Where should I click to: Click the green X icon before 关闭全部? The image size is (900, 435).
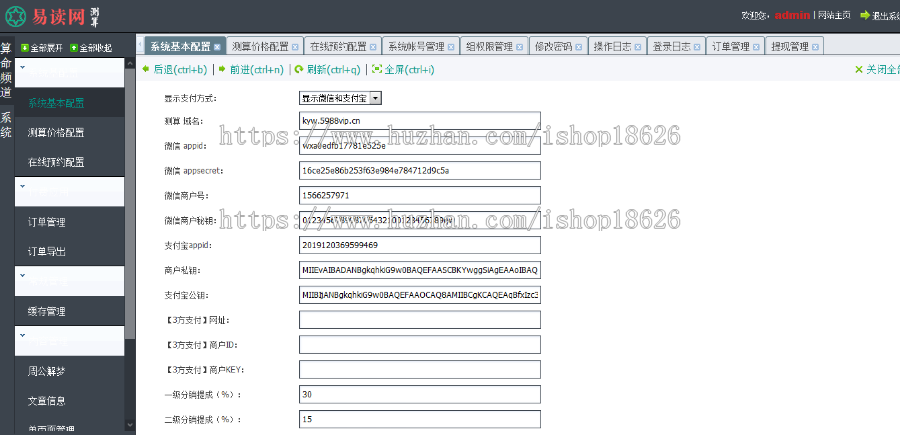tap(859, 69)
